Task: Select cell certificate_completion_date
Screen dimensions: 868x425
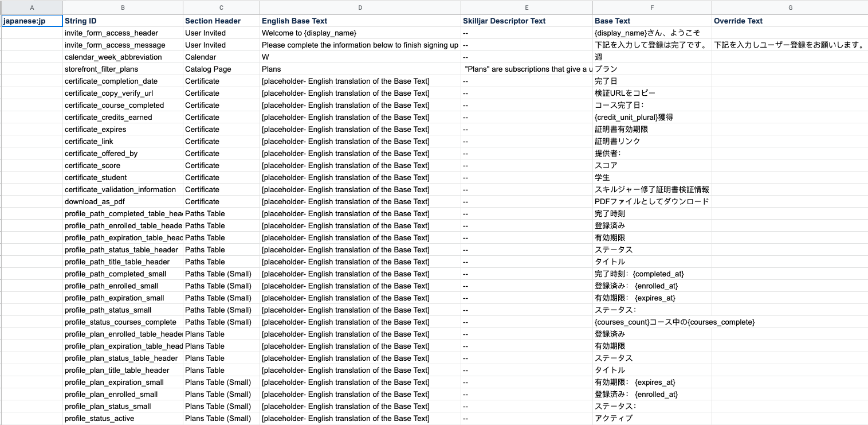Action: click(x=123, y=81)
